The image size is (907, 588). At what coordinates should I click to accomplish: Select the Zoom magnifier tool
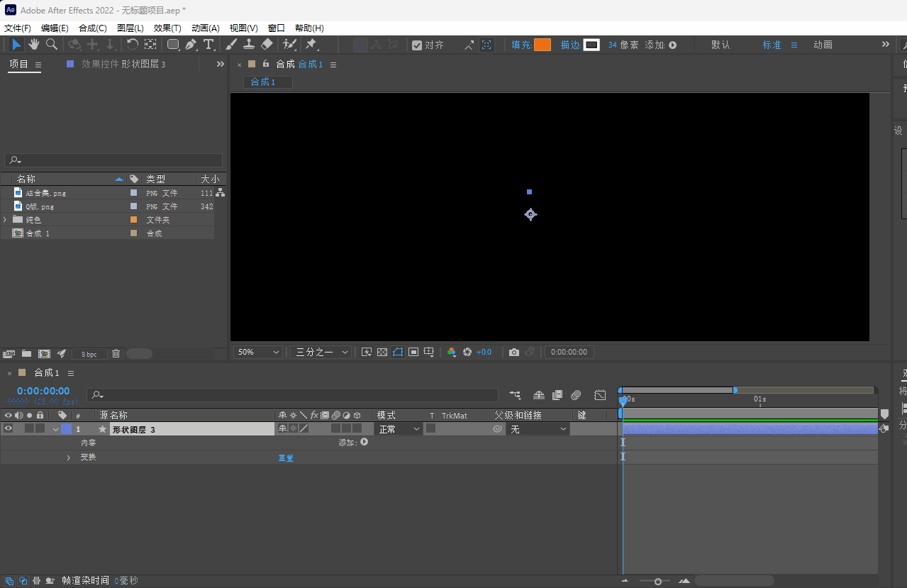pos(52,45)
